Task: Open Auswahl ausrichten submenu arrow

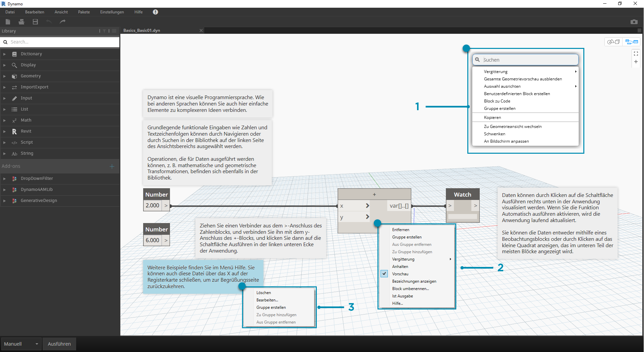Action: [x=576, y=86]
